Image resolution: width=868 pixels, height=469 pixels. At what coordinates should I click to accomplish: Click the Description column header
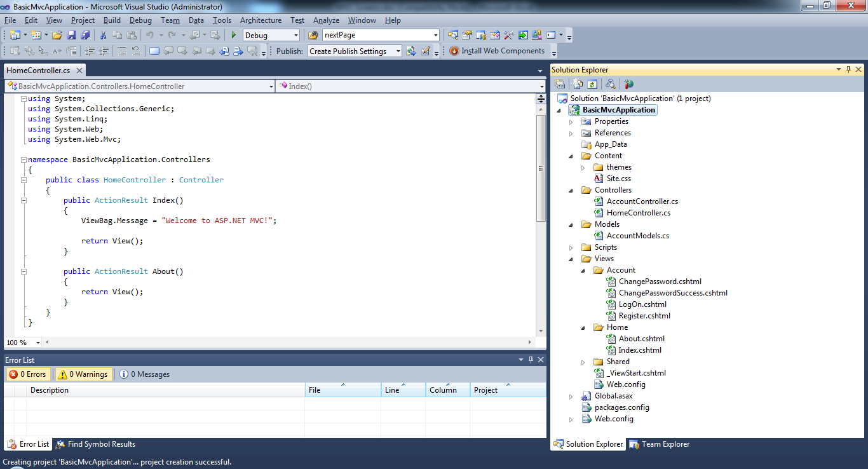coord(165,390)
